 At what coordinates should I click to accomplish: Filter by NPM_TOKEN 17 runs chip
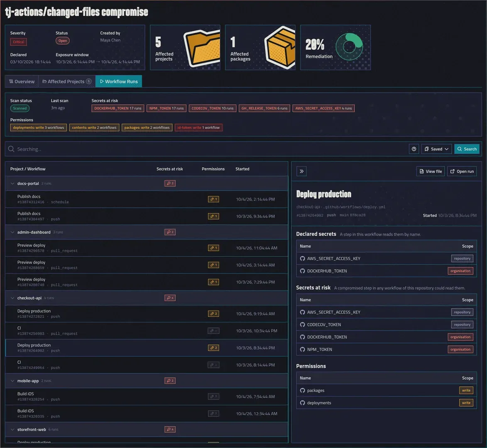point(166,108)
